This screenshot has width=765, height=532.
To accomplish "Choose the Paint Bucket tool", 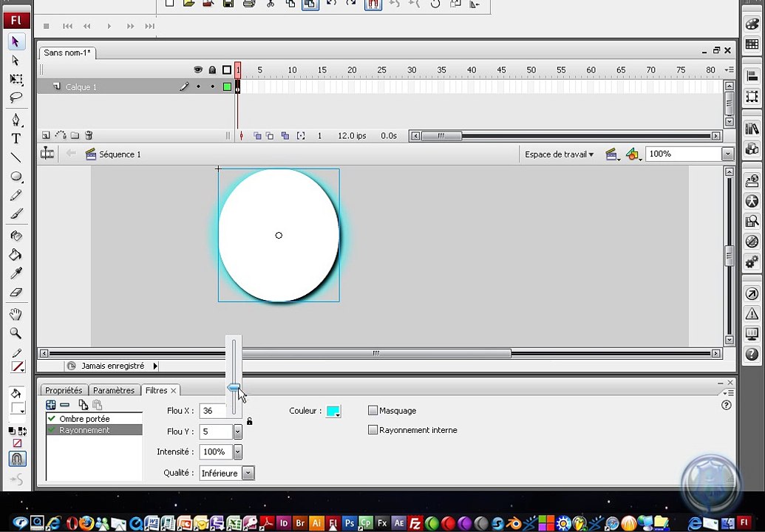I will (16, 255).
